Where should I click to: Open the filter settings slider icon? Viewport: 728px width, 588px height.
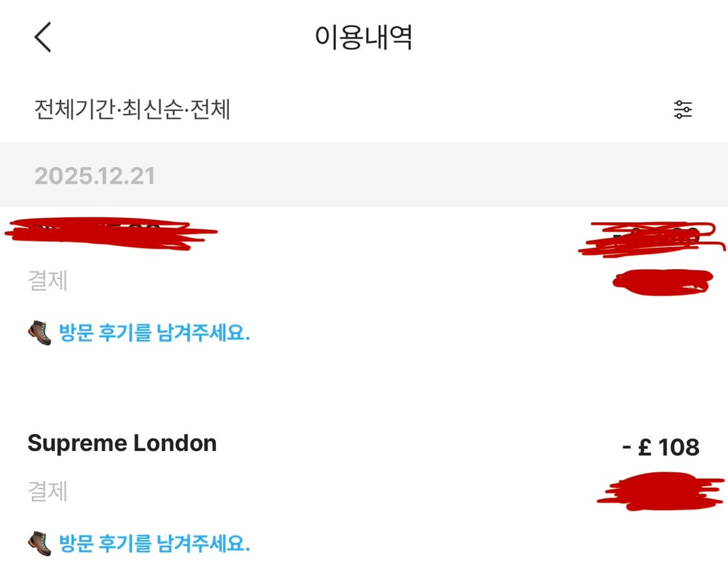[683, 110]
